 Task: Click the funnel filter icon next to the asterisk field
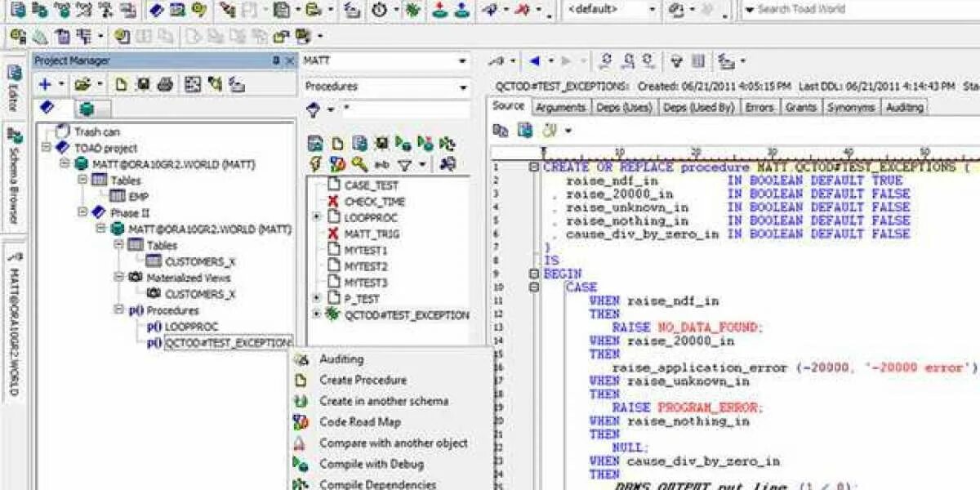313,109
